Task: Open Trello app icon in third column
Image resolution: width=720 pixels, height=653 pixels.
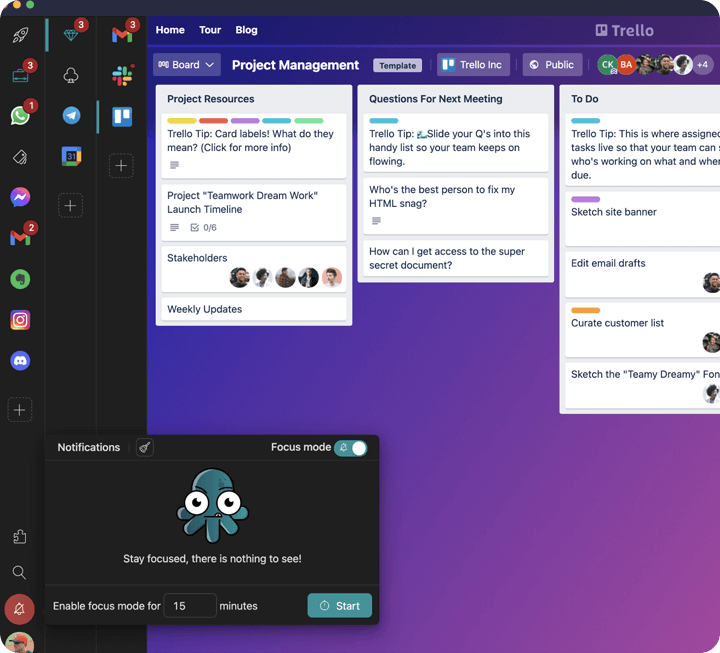Action: click(122, 117)
